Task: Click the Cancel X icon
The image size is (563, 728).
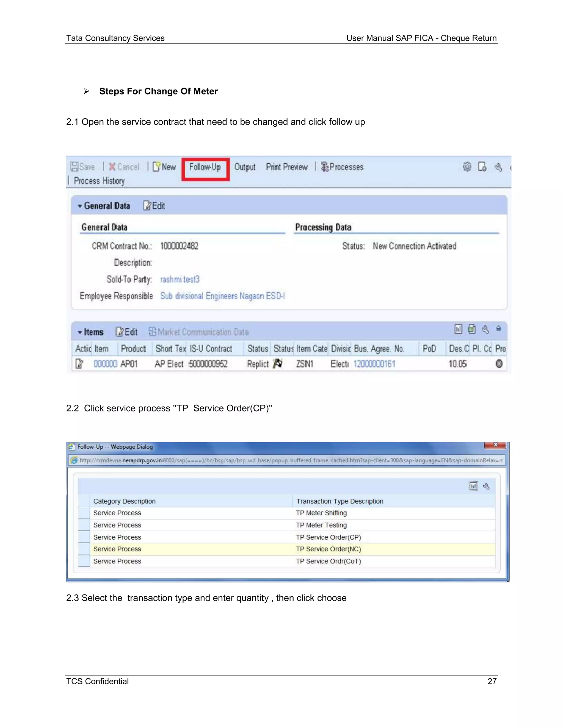Action: pos(112,167)
